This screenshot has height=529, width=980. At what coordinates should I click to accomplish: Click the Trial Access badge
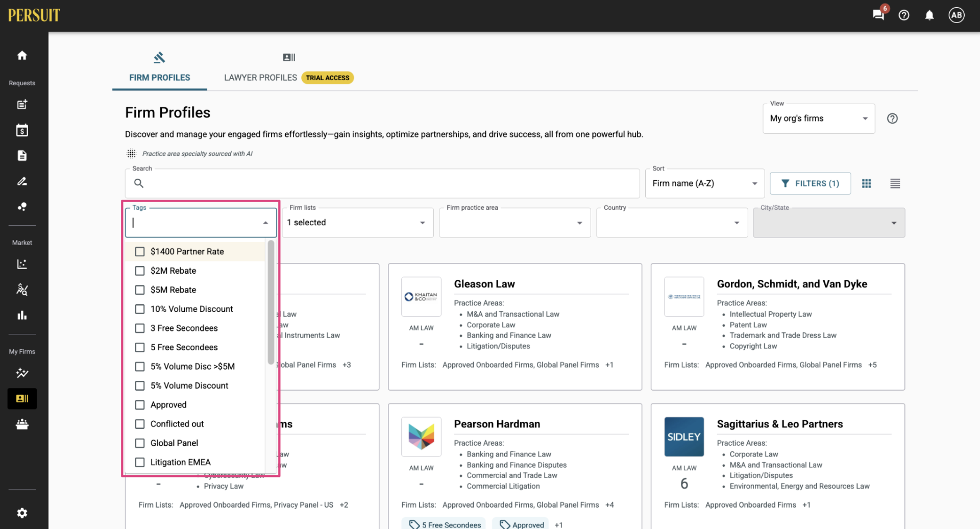328,78
